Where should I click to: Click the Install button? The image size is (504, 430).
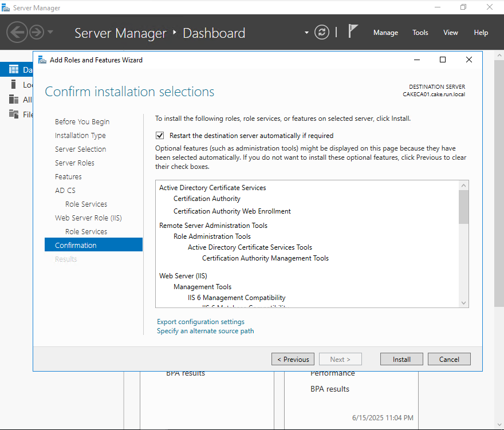point(401,359)
